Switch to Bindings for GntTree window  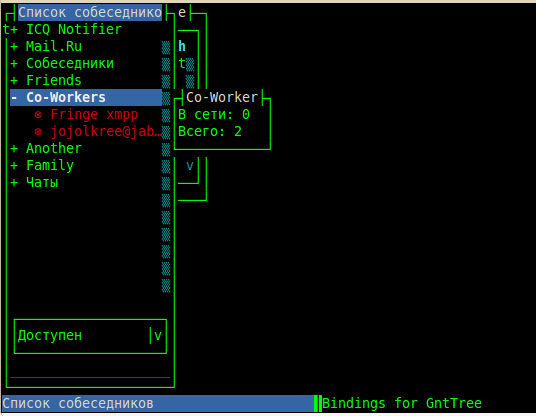pos(402,404)
